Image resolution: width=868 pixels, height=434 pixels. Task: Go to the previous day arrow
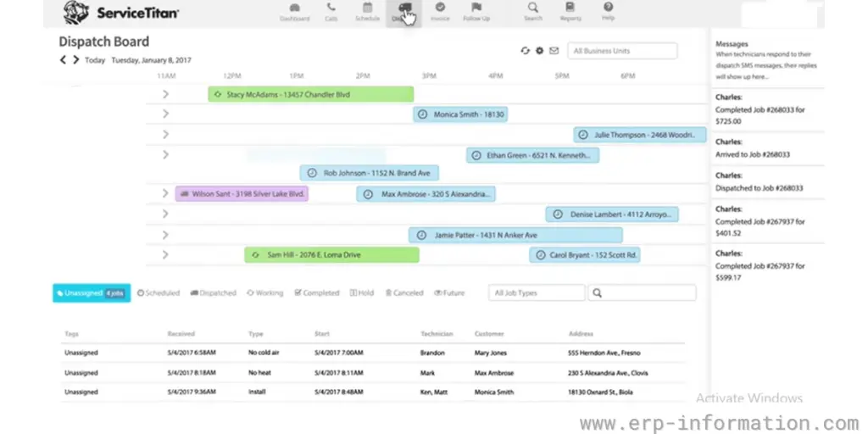pyautogui.click(x=63, y=60)
